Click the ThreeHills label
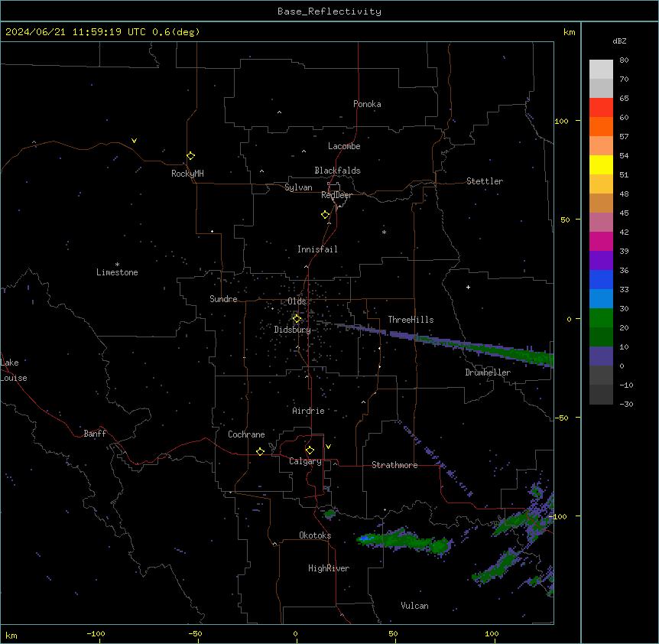 click(411, 320)
